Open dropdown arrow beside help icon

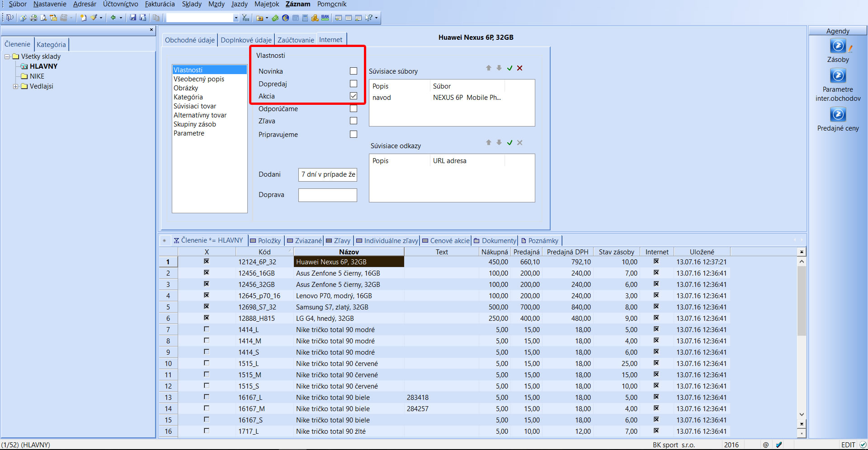[x=376, y=18]
